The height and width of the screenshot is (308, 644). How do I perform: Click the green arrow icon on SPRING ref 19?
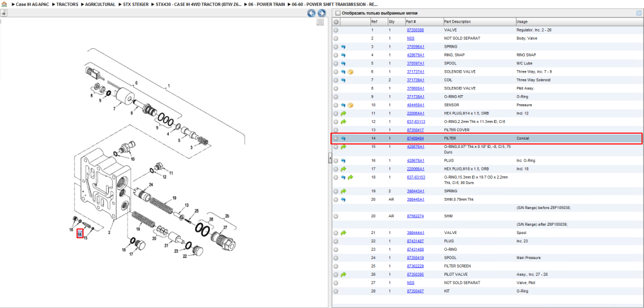click(344, 191)
